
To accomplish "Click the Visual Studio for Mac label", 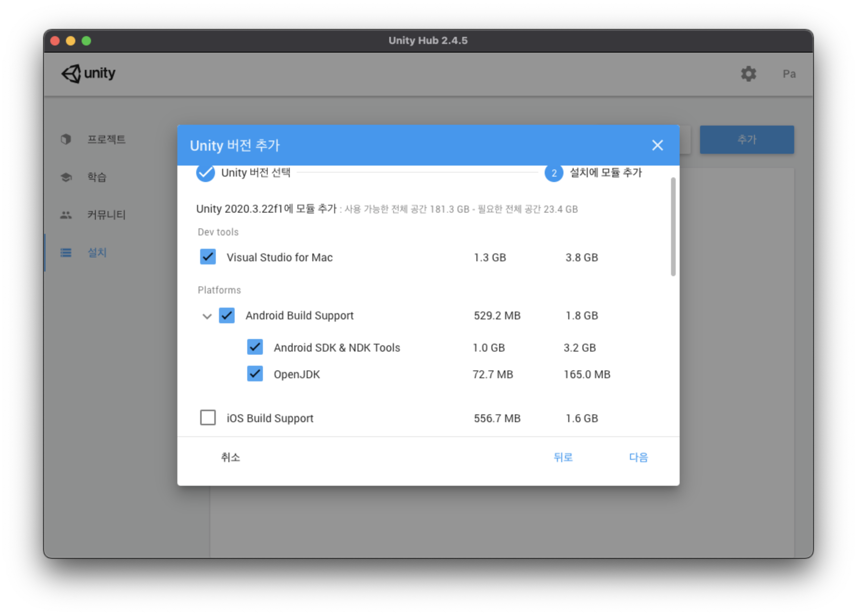I will [279, 257].
